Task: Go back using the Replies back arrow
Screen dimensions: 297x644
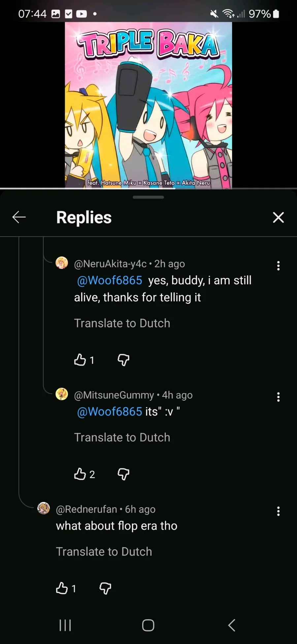Action: click(x=19, y=217)
